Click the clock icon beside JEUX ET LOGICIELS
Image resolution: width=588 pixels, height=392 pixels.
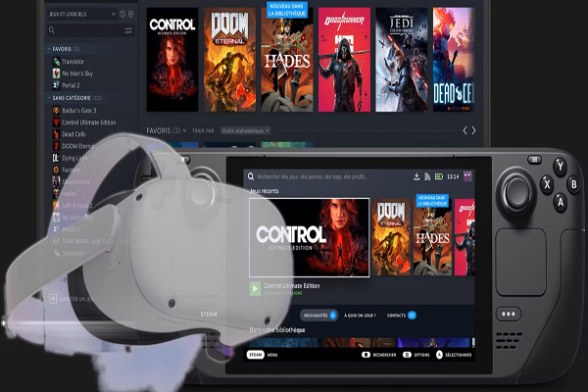[122, 15]
